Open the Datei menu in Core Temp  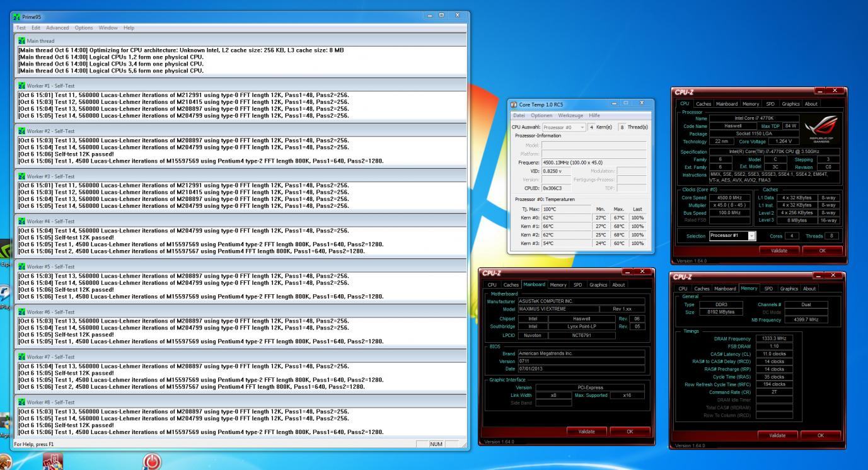[x=519, y=115]
